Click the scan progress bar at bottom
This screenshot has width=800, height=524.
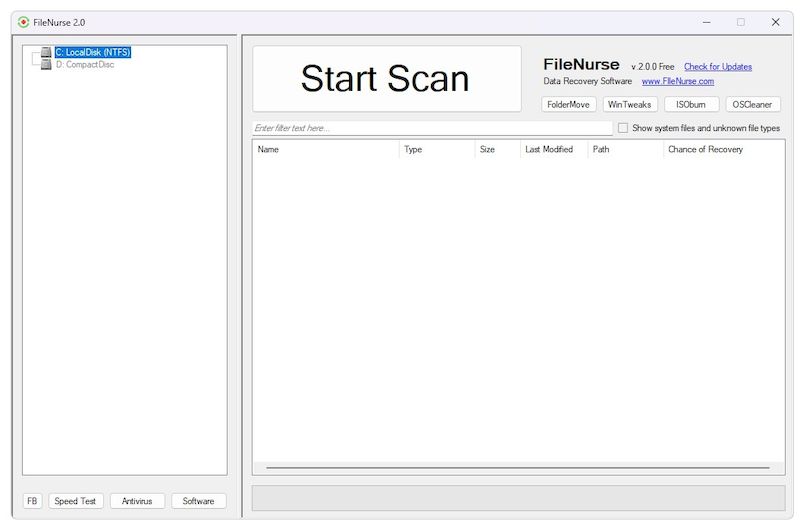point(518,498)
